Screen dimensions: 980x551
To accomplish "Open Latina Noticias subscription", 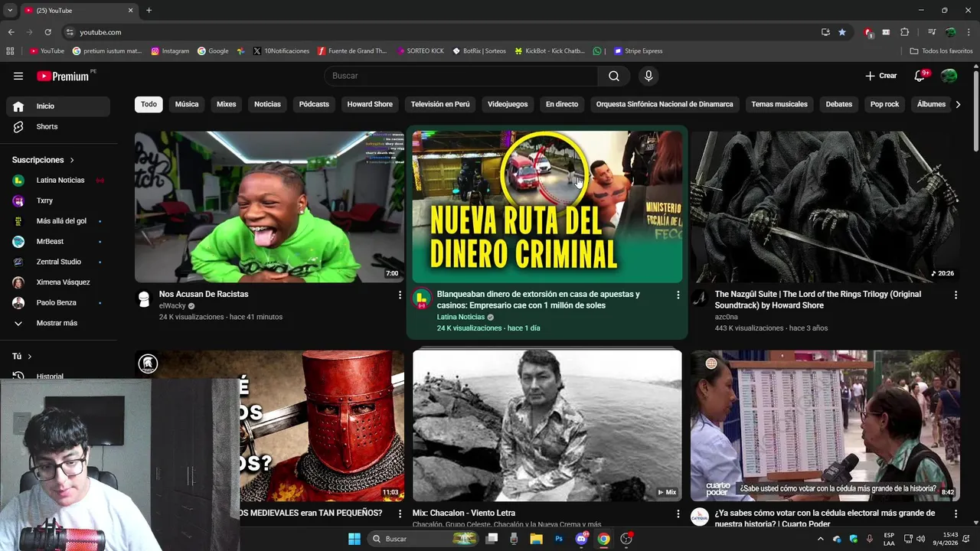I will (58, 181).
